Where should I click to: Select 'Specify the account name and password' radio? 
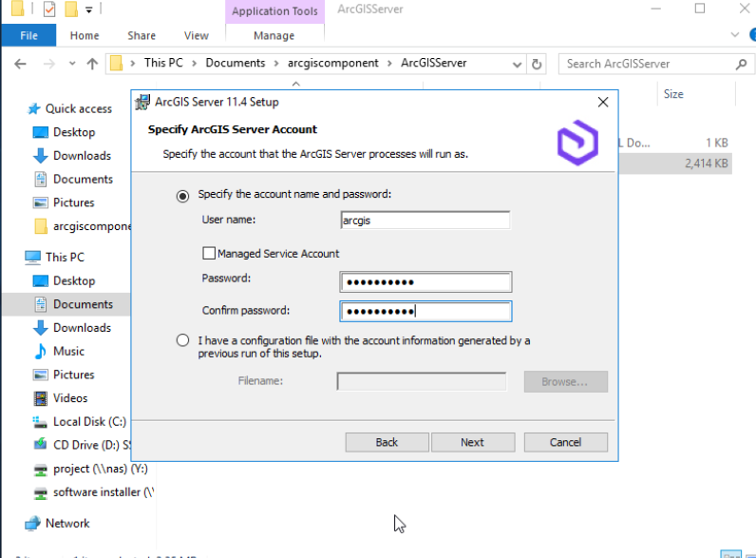pos(182,196)
